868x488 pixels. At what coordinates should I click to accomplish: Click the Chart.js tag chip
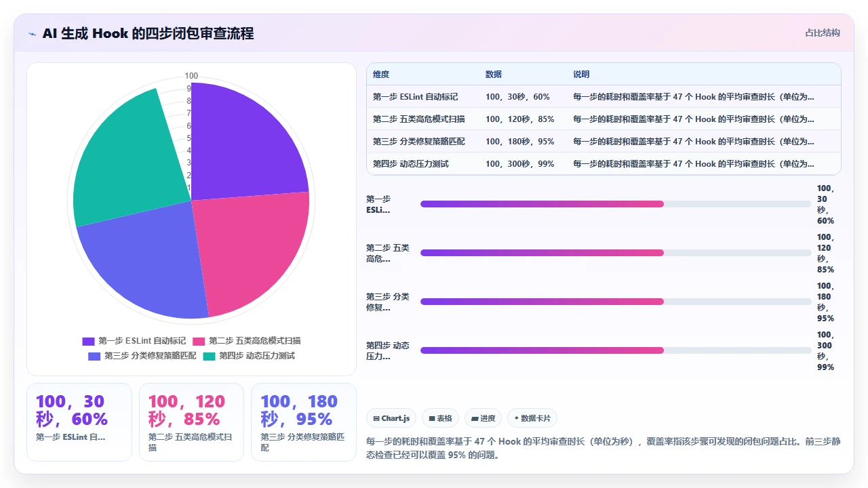391,418
